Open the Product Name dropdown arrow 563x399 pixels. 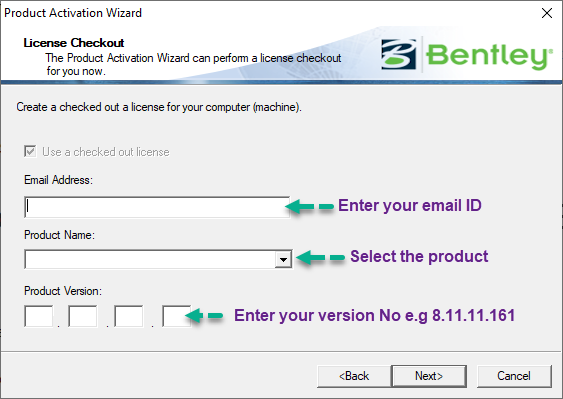(x=283, y=259)
